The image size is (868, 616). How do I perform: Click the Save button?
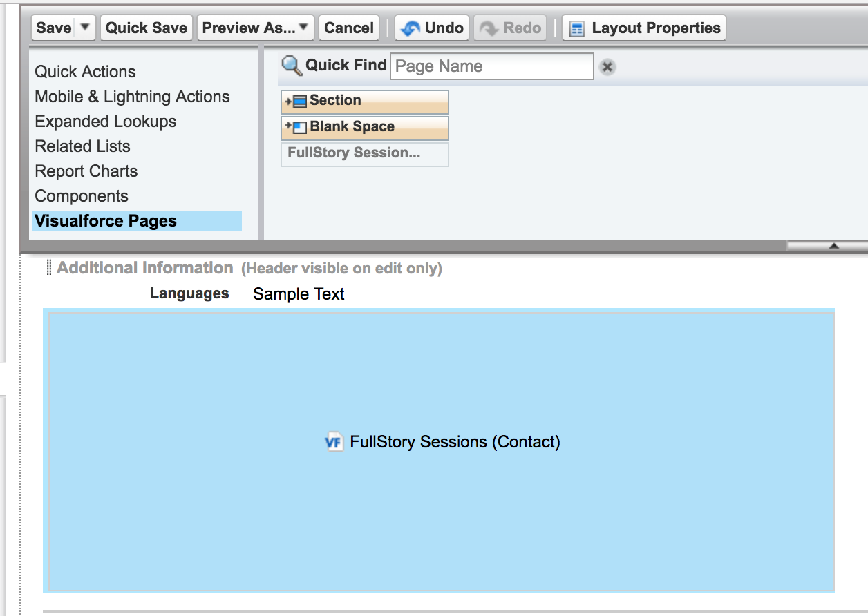click(54, 28)
